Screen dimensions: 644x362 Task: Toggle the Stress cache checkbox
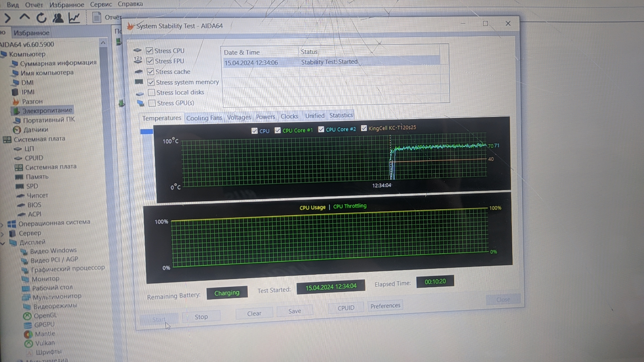(x=150, y=72)
